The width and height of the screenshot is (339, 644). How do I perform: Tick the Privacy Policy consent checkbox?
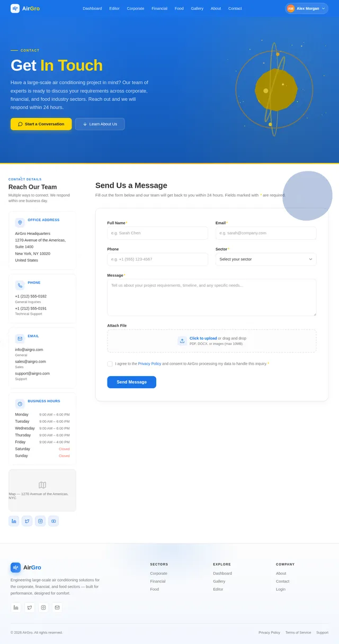pos(110,364)
